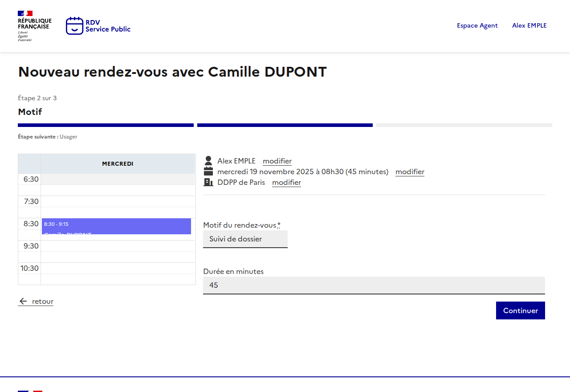Modify the agent Alex EMPLE
Screen dimensions: 570x392
point(277,161)
